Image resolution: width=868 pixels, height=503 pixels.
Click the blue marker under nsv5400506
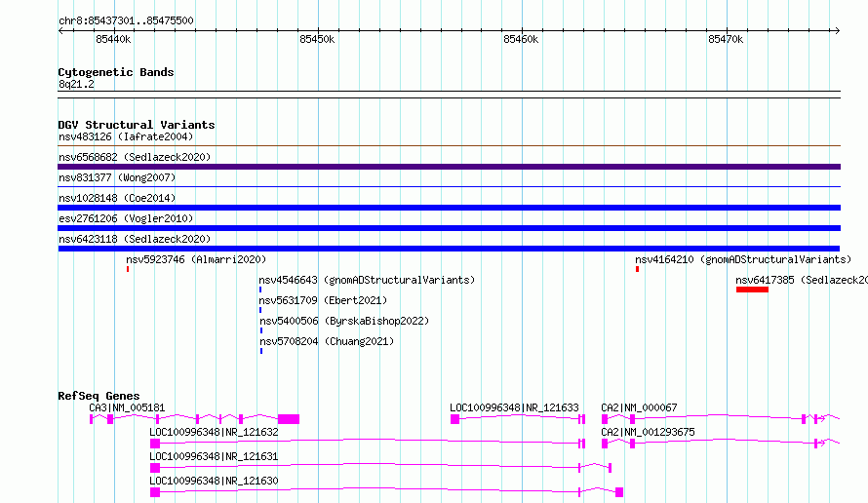(261, 330)
